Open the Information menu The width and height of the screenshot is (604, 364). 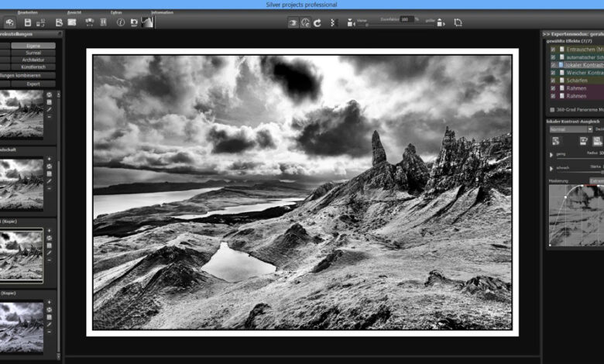coord(162,12)
